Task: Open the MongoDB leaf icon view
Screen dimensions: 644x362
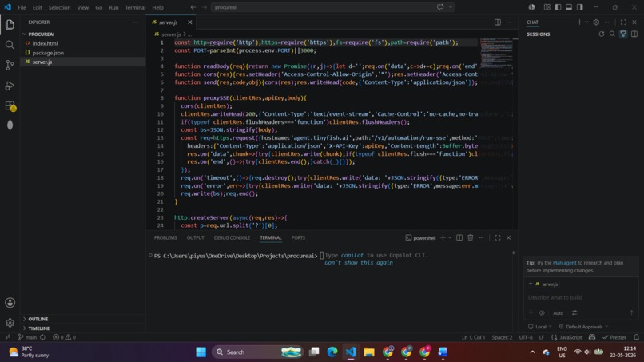Action: coord(10,125)
